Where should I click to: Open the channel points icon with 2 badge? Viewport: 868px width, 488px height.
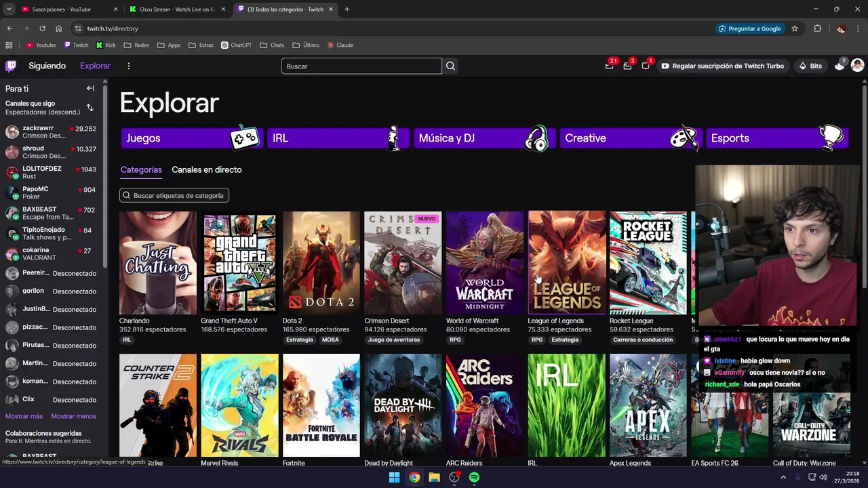click(840, 66)
